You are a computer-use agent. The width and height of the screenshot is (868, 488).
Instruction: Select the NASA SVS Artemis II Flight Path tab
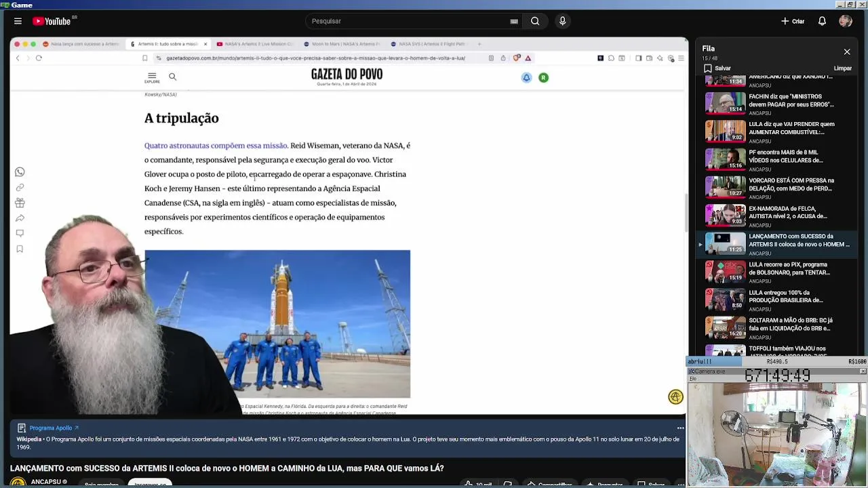tap(429, 44)
